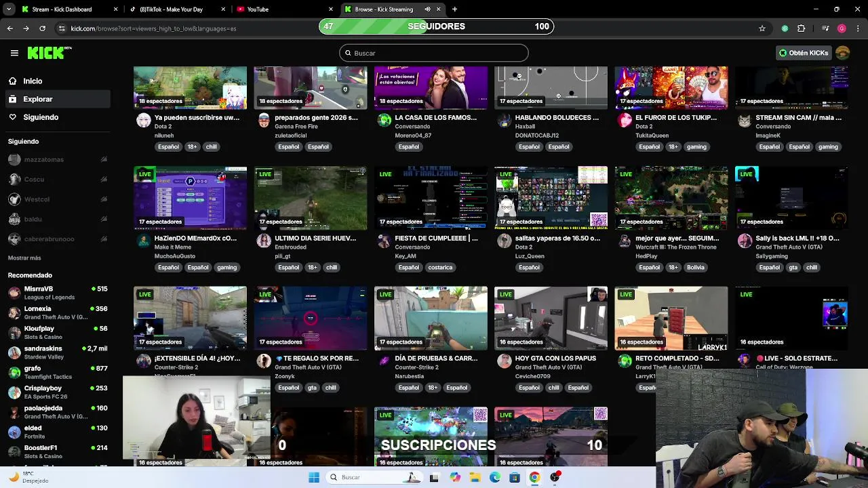Click the Bolivia tag under HedPlay
The image size is (868, 488).
click(695, 267)
